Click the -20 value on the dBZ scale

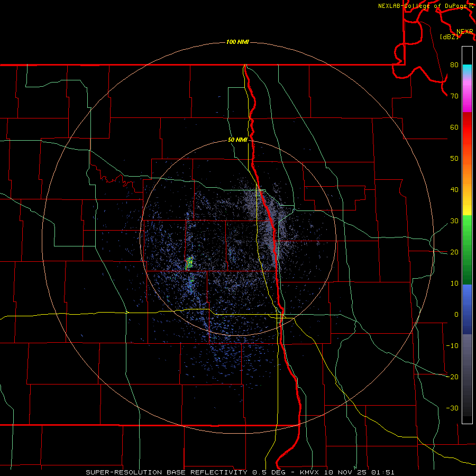point(452,377)
